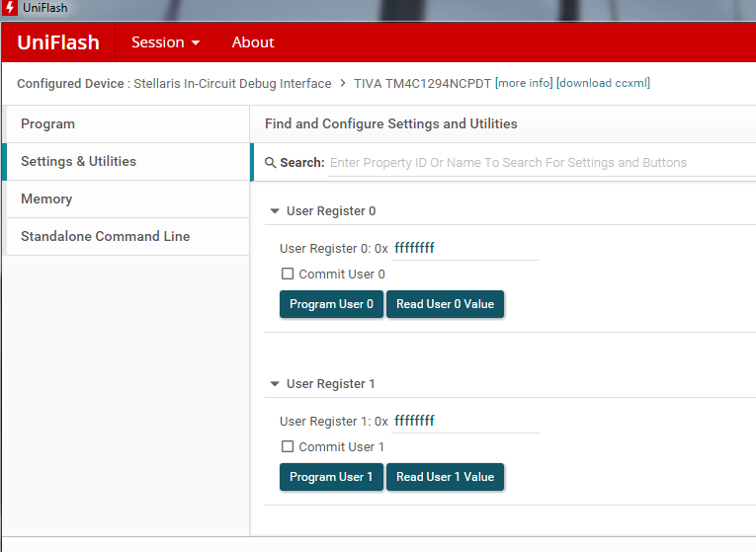Screen dimensions: 756x552
Task: Click the UniFlash logo text
Action: (x=58, y=42)
